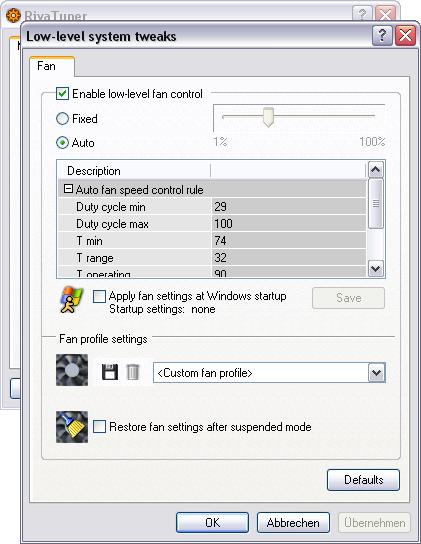Select the Auto fan mode radio button

click(x=62, y=143)
